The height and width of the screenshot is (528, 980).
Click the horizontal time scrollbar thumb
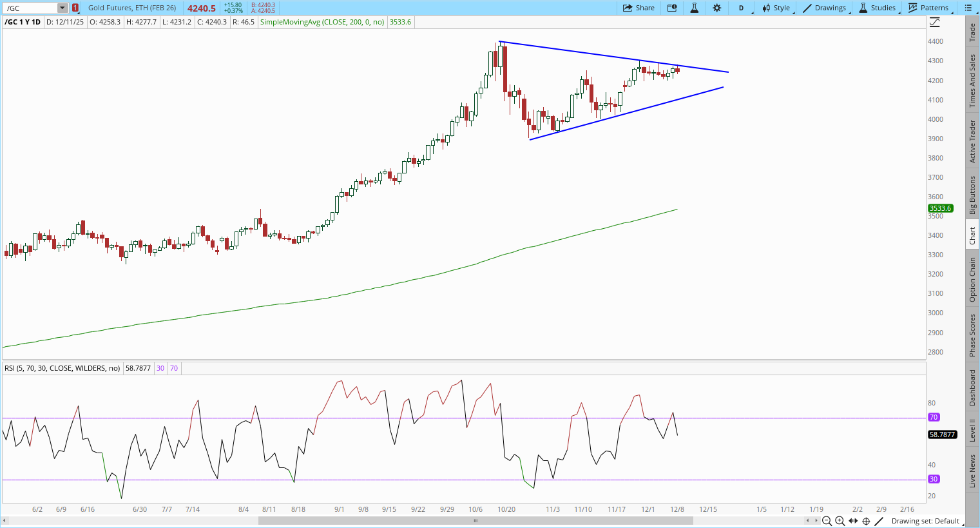[x=476, y=521]
